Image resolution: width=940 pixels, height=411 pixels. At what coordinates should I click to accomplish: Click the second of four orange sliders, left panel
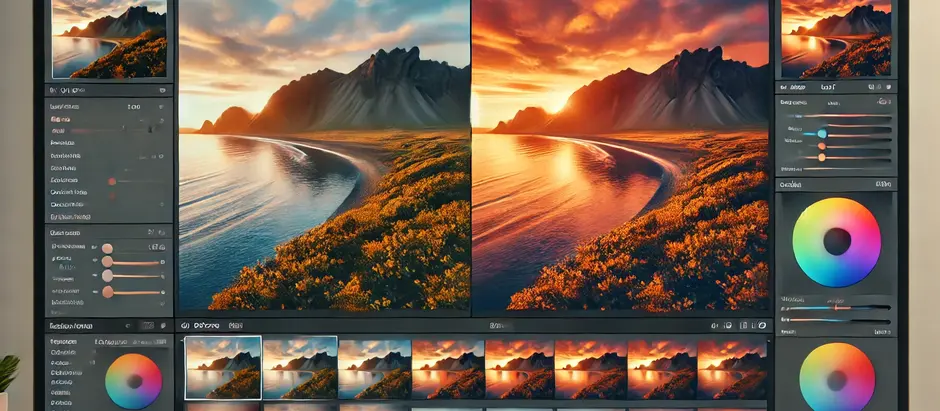(131, 262)
